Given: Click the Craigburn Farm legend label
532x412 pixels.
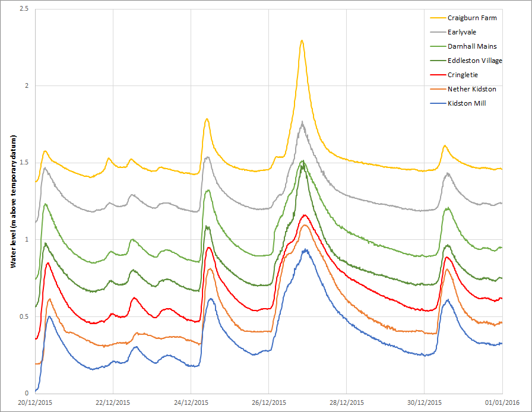Looking at the screenshot, I should click(x=472, y=18).
